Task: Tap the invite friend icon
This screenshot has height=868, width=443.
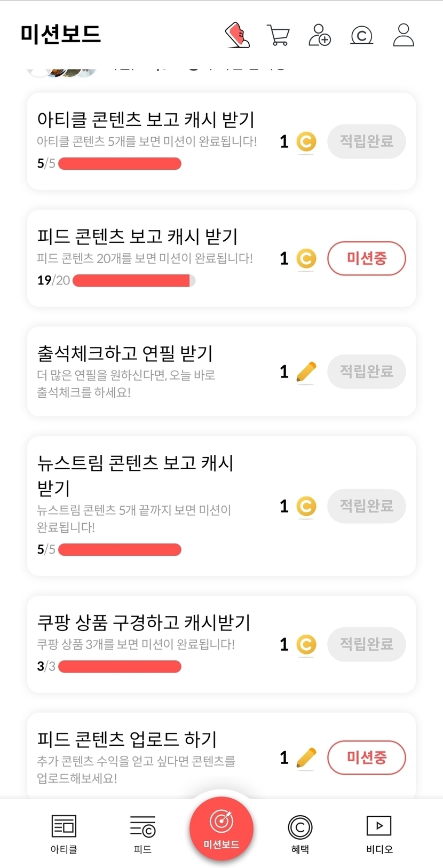Action: click(319, 35)
